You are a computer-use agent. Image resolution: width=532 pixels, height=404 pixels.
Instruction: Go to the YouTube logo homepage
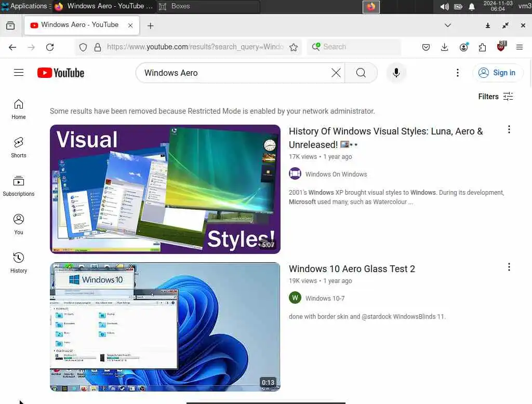pos(61,73)
